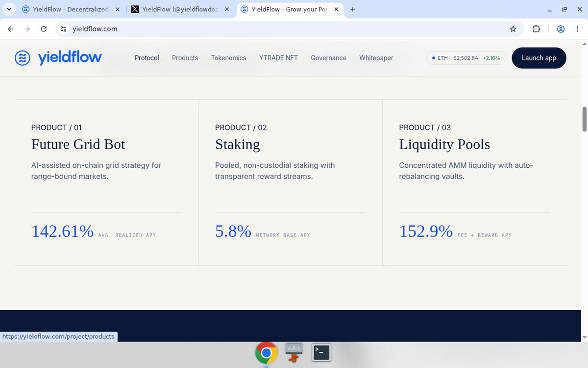Click the 152.9% fee + reward APY
Image resolution: width=588 pixels, height=368 pixels.
coord(426,231)
